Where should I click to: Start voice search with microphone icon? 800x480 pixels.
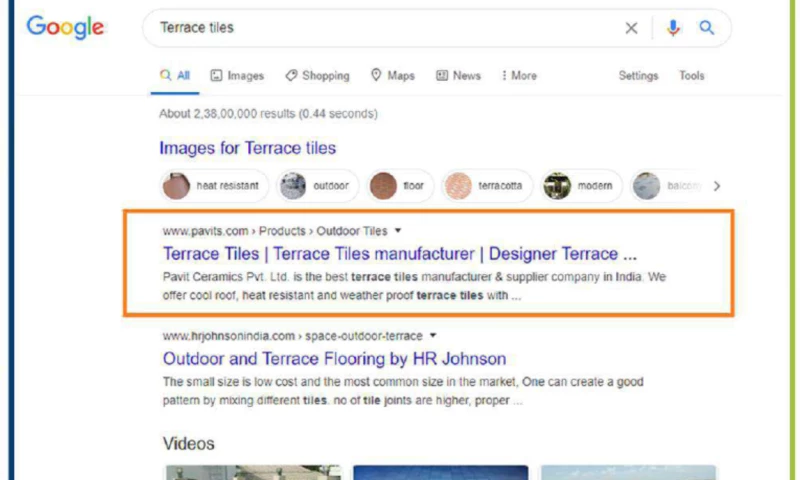tap(673, 28)
